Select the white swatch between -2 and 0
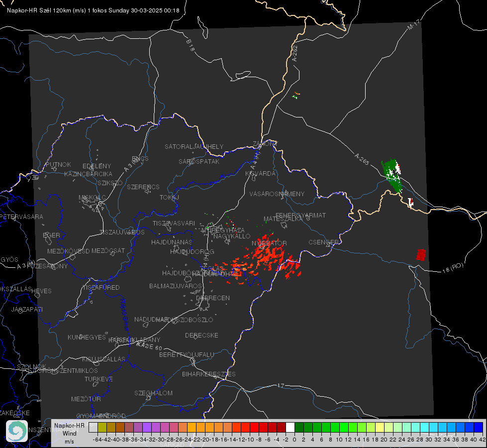 [290, 427]
